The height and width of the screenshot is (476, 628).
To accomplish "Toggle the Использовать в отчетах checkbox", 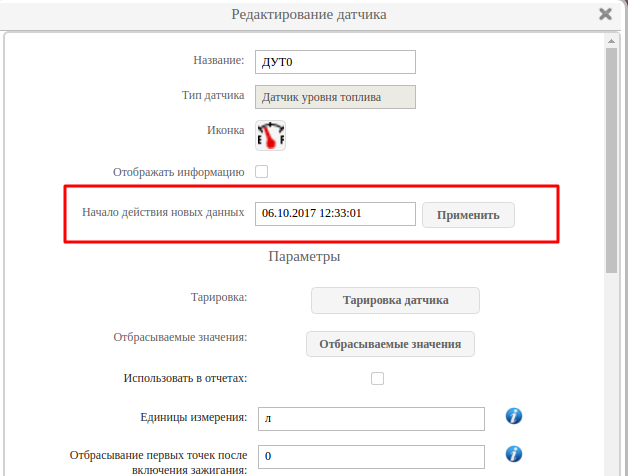I will 377,378.
